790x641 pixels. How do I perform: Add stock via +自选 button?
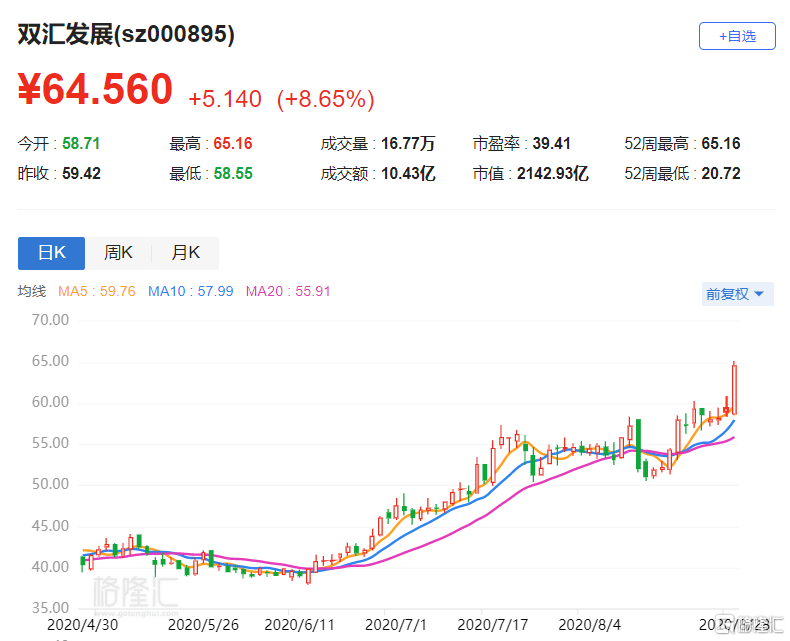[737, 36]
